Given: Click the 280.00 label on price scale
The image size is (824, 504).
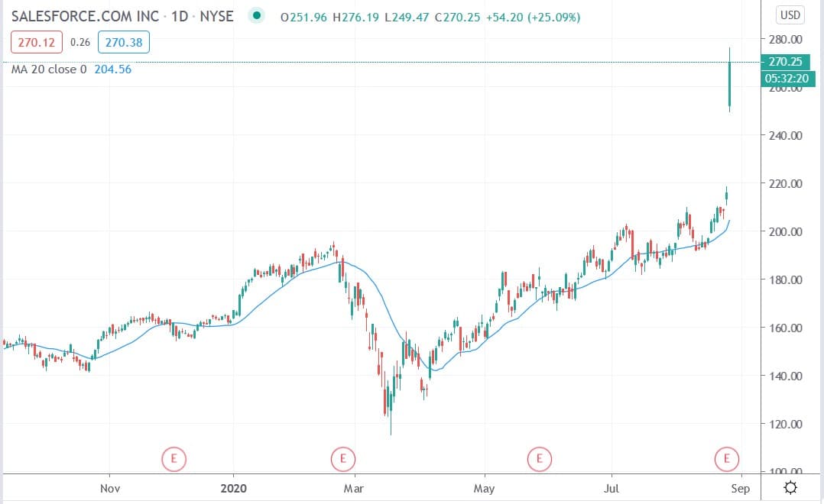Looking at the screenshot, I should [786, 40].
